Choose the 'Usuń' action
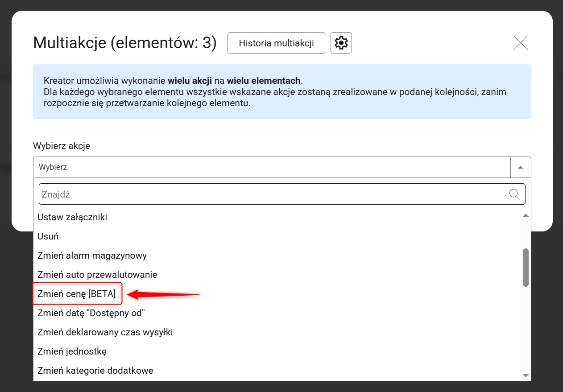 (48, 236)
